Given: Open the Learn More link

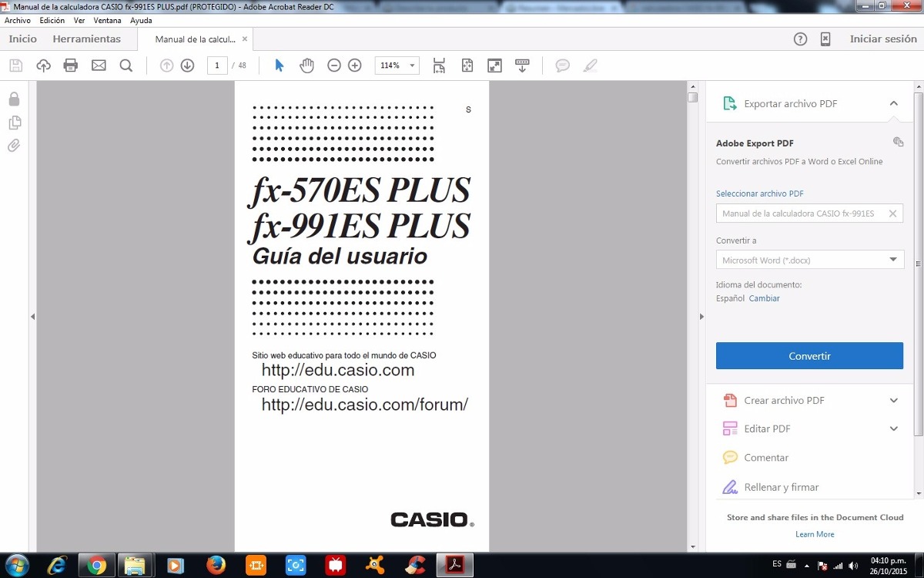Looking at the screenshot, I should coord(815,534).
